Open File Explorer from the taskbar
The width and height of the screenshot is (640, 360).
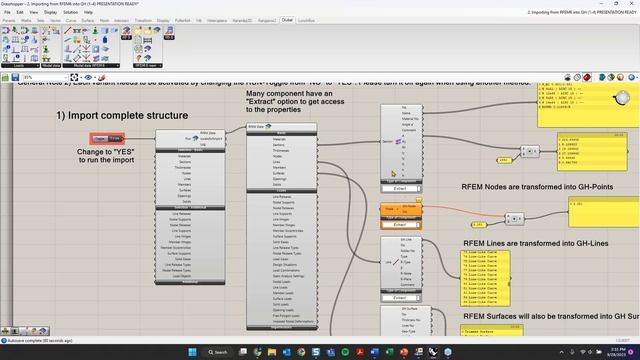(272, 352)
